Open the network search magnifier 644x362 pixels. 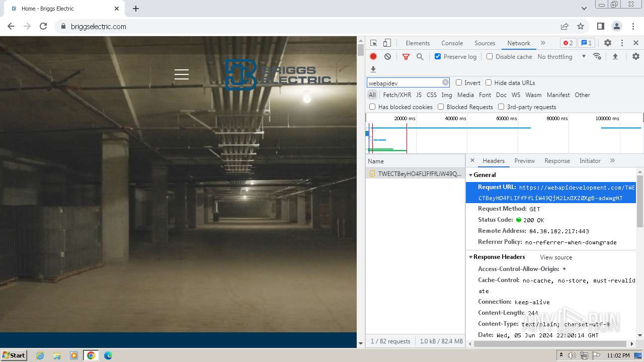point(420,56)
